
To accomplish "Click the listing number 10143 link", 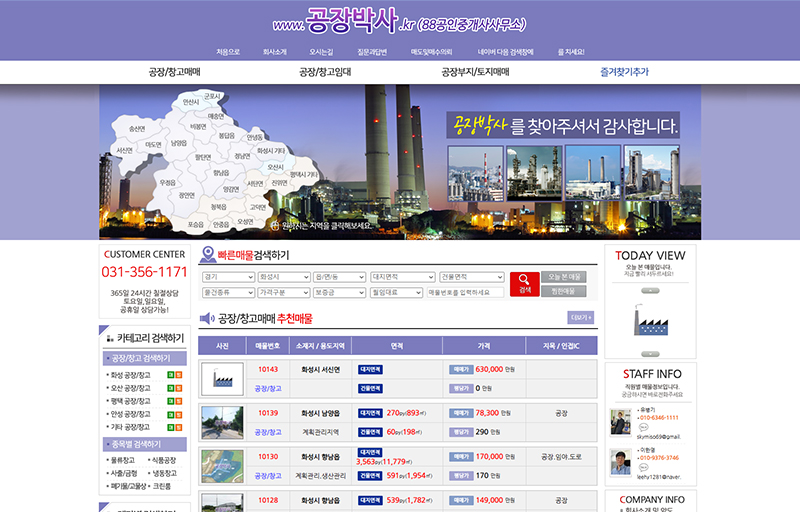I will click(268, 369).
